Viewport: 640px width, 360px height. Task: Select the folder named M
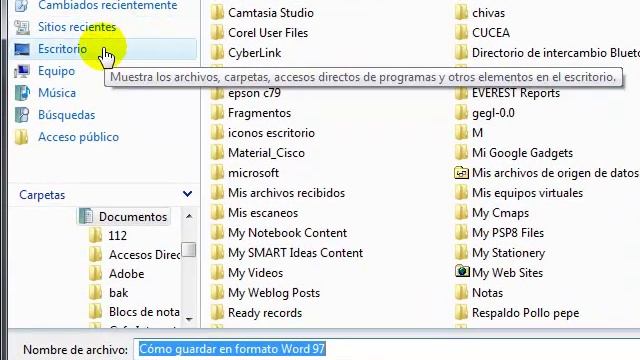[x=478, y=133]
